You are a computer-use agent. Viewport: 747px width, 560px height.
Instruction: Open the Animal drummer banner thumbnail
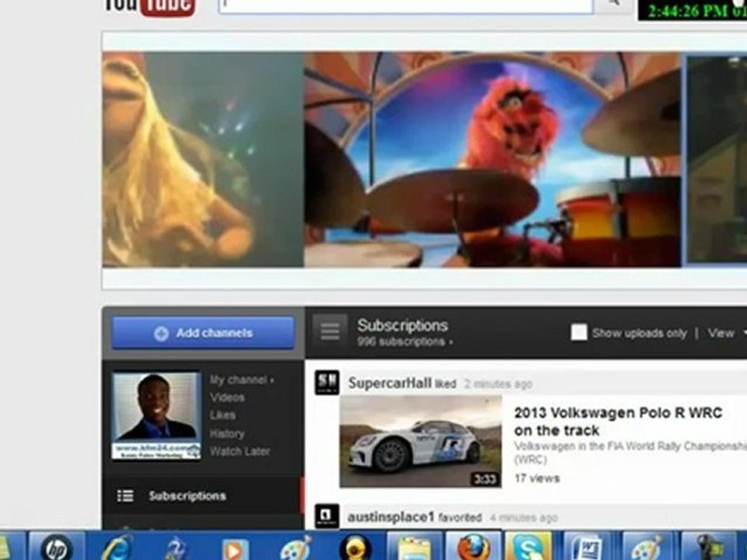493,159
